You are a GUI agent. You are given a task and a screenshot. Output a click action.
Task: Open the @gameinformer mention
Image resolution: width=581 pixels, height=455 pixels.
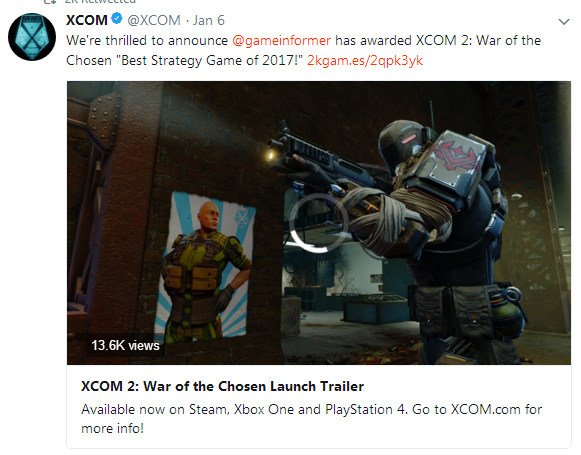click(281, 40)
